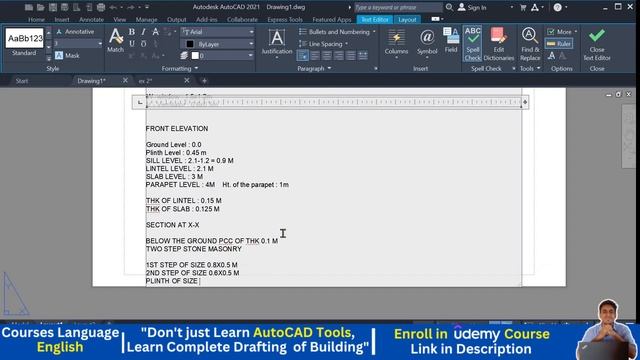
Task: Open the Express Tools ribbon tab
Action: click(x=285, y=20)
